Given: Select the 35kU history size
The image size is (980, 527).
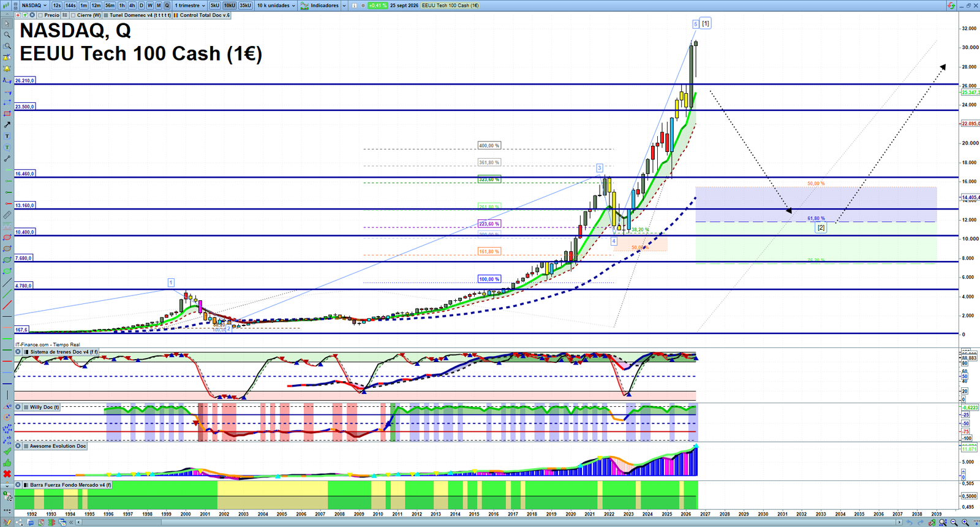Looking at the screenshot, I should pyautogui.click(x=245, y=6).
